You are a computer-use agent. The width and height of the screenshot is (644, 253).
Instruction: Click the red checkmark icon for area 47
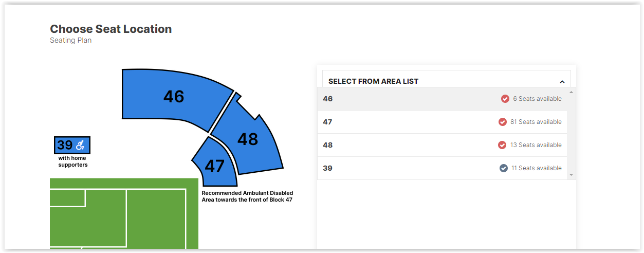pyautogui.click(x=503, y=122)
